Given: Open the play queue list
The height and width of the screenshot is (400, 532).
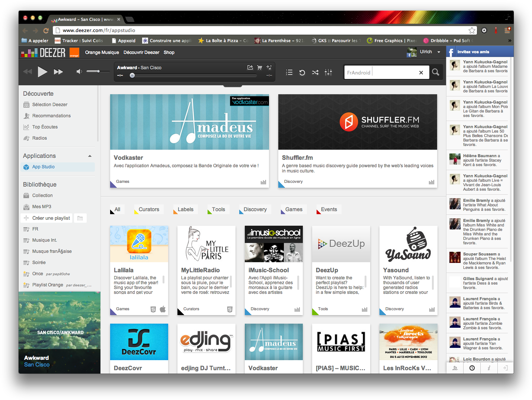Looking at the screenshot, I should click(289, 72).
